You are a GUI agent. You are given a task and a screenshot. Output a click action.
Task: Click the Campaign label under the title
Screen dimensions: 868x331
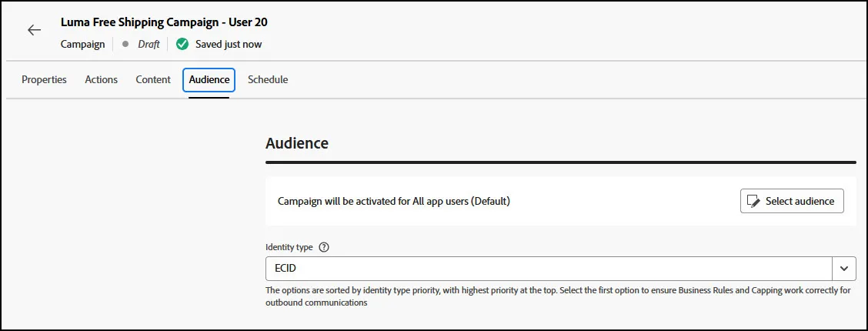[82, 45]
